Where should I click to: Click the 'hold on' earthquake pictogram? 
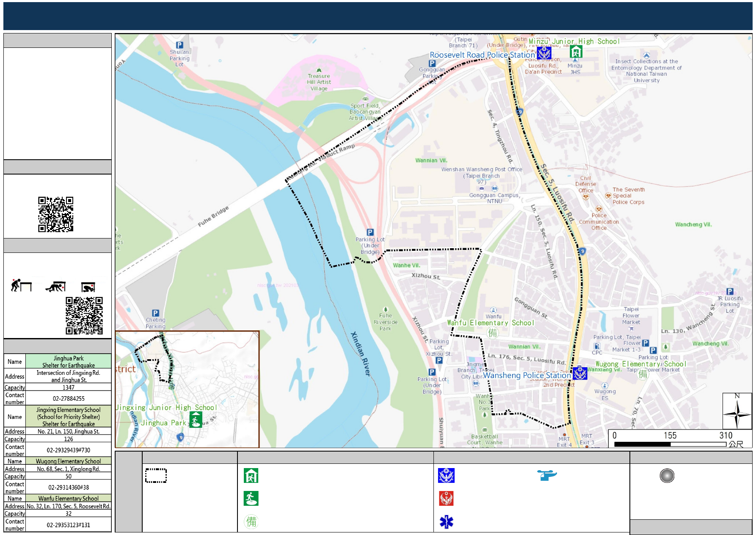coord(88,287)
